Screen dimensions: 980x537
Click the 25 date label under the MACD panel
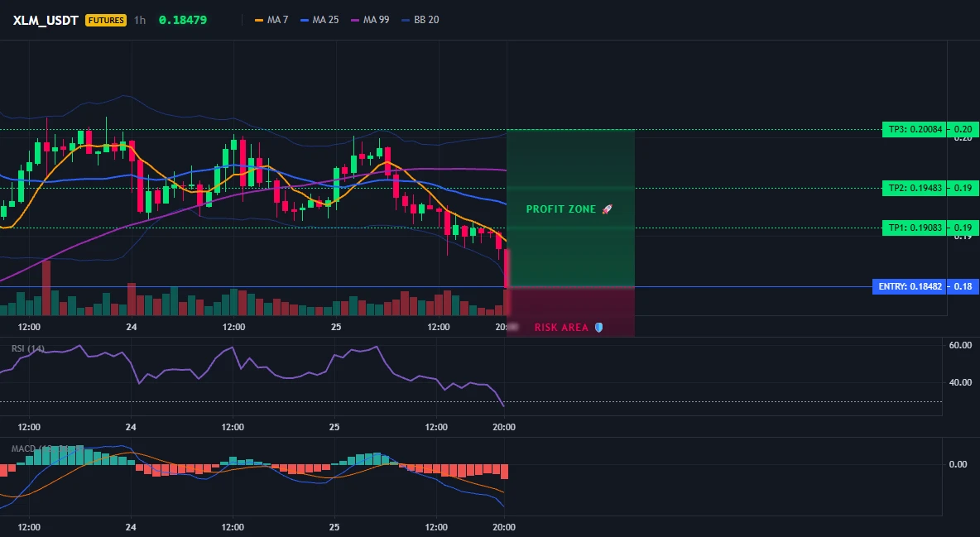pyautogui.click(x=334, y=527)
